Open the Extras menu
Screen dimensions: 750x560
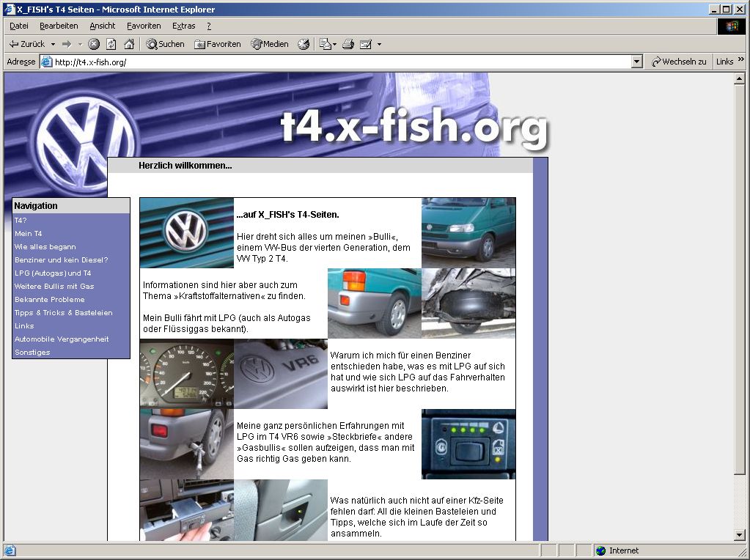[x=184, y=26]
